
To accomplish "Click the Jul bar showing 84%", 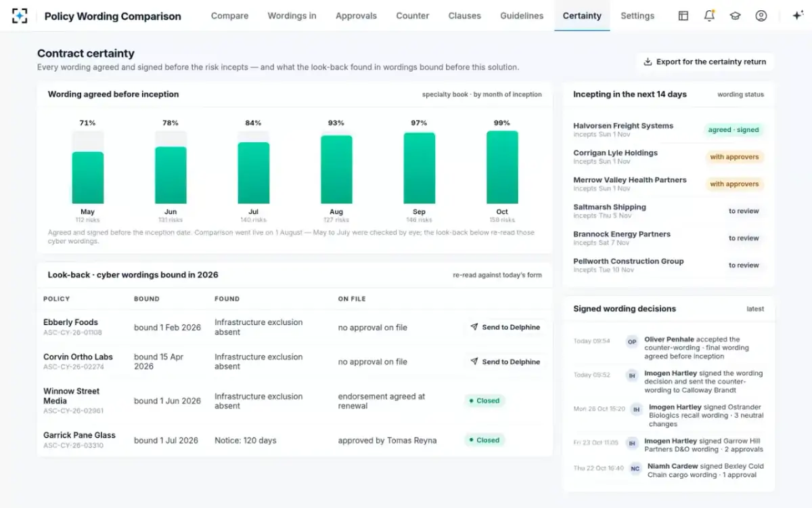I will tap(253, 173).
